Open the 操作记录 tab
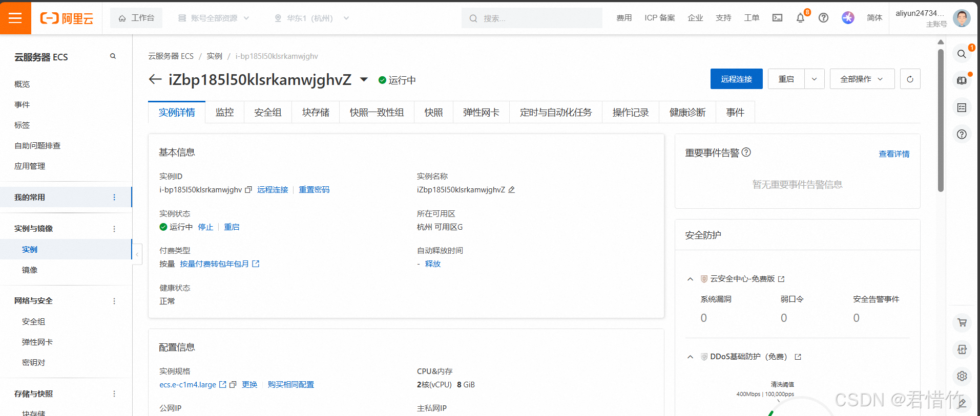Screen dimensions: 980x416 pos(630,112)
